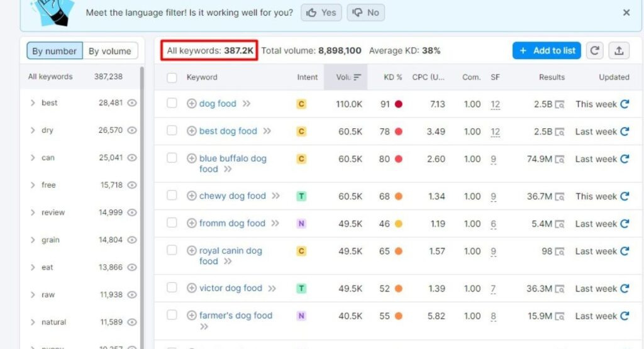Open the 'chewy dog food' keyword link
The width and height of the screenshot is (644, 349).
[233, 196]
